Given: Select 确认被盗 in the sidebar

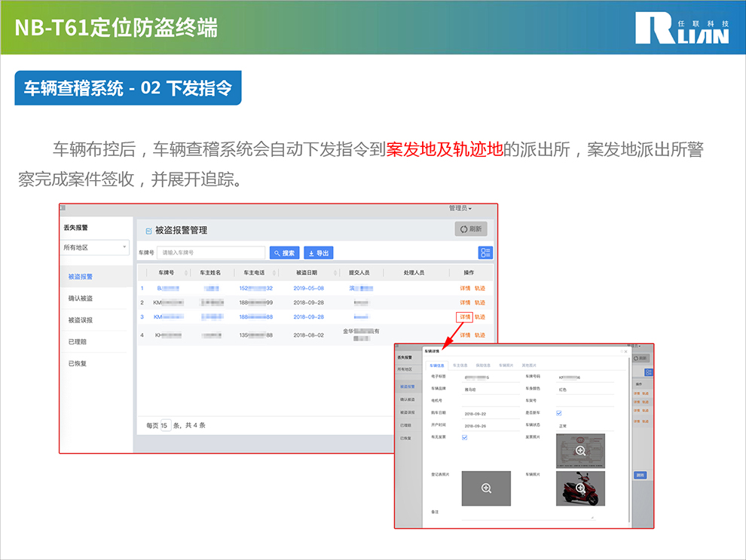Looking at the screenshot, I should 81,298.
